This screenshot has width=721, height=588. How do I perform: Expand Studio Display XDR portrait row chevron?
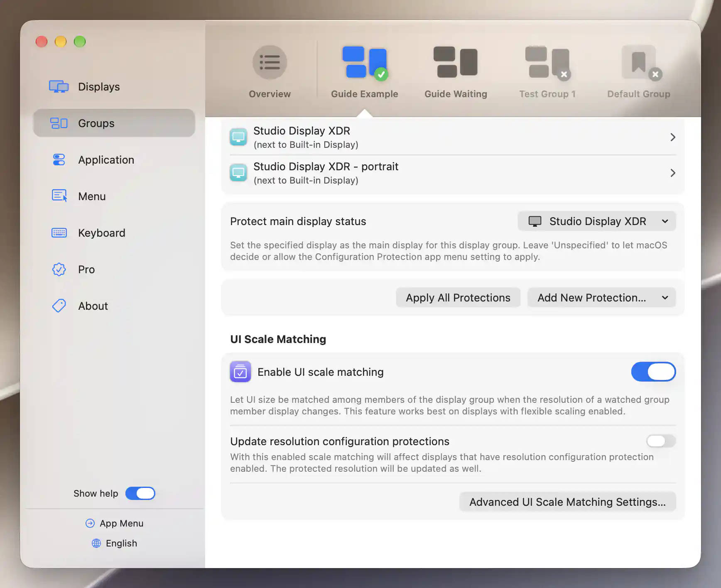[673, 173]
